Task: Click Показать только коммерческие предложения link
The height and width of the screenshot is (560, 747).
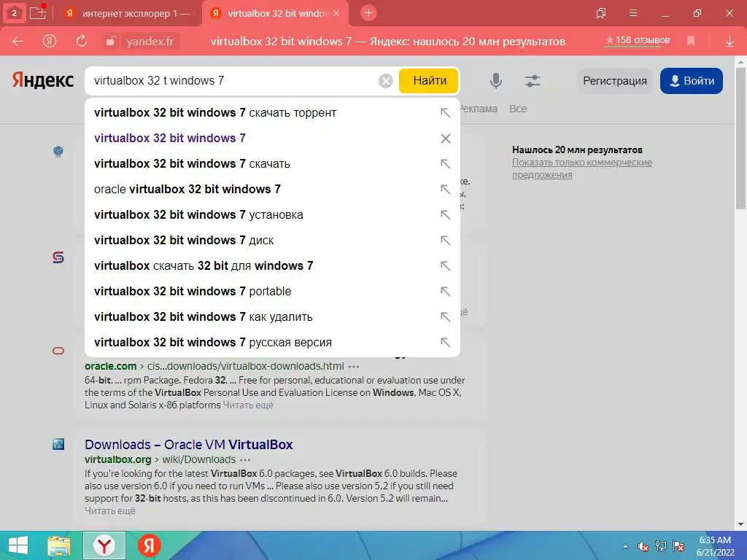Action: tap(581, 168)
